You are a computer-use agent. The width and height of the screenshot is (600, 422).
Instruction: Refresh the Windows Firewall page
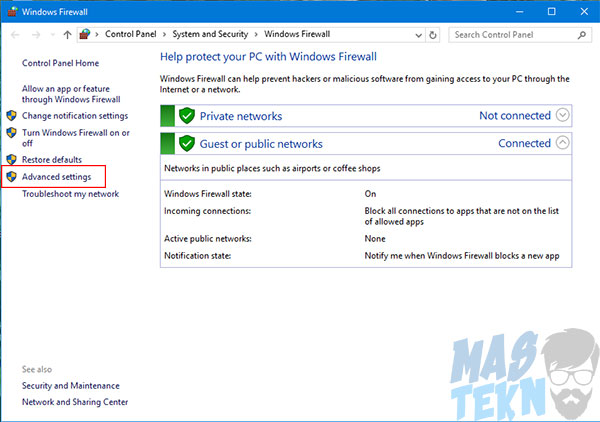433,35
